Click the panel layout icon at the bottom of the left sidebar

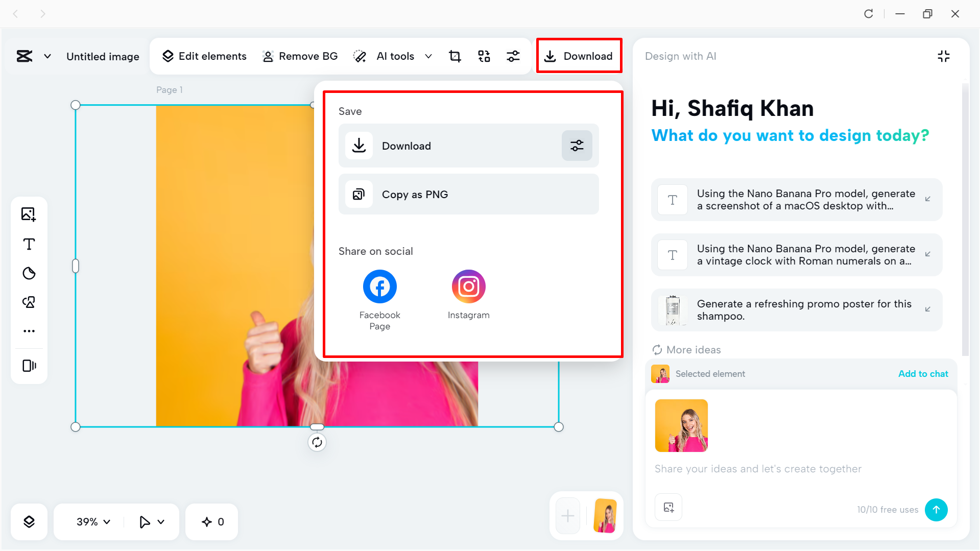click(x=29, y=366)
